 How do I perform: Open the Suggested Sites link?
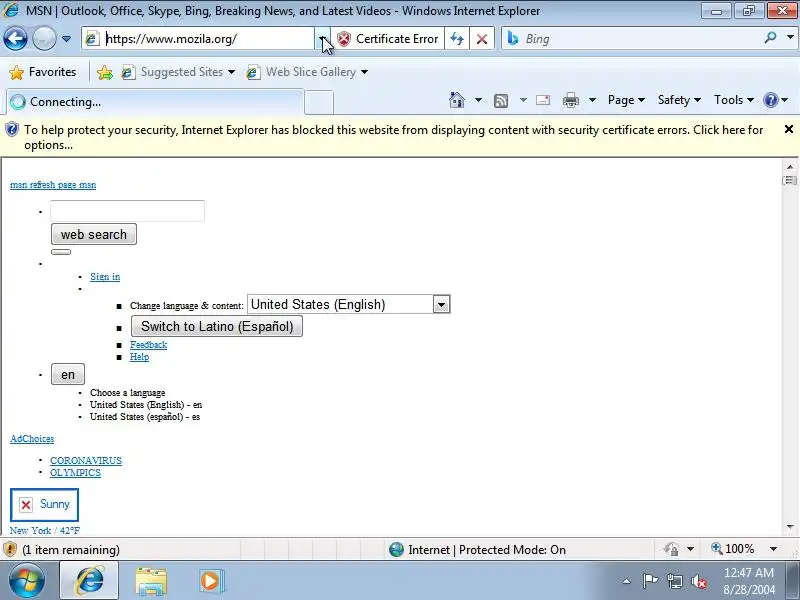[178, 72]
